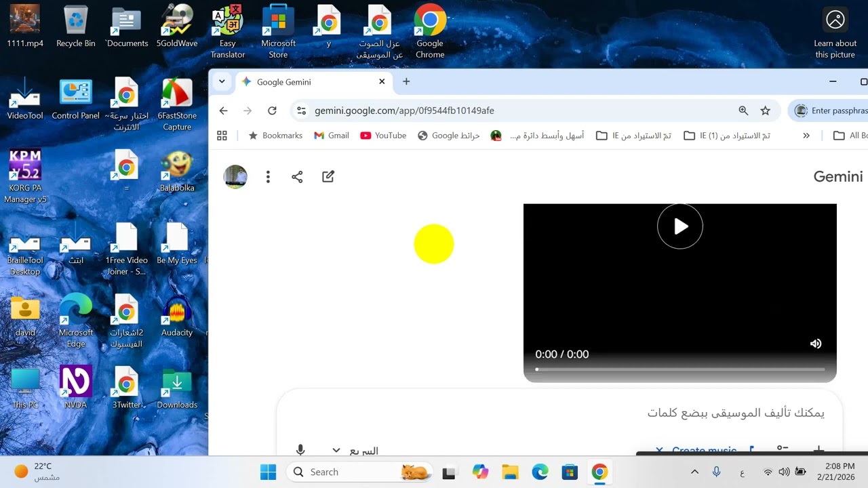This screenshot has width=868, height=488.
Task: Open Gemini account profile picture
Action: (235, 177)
